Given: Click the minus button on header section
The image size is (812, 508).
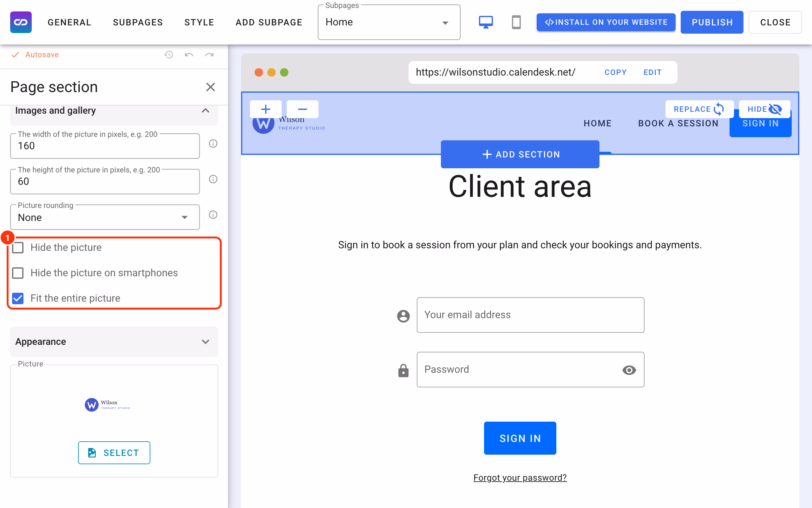Looking at the screenshot, I should [302, 109].
